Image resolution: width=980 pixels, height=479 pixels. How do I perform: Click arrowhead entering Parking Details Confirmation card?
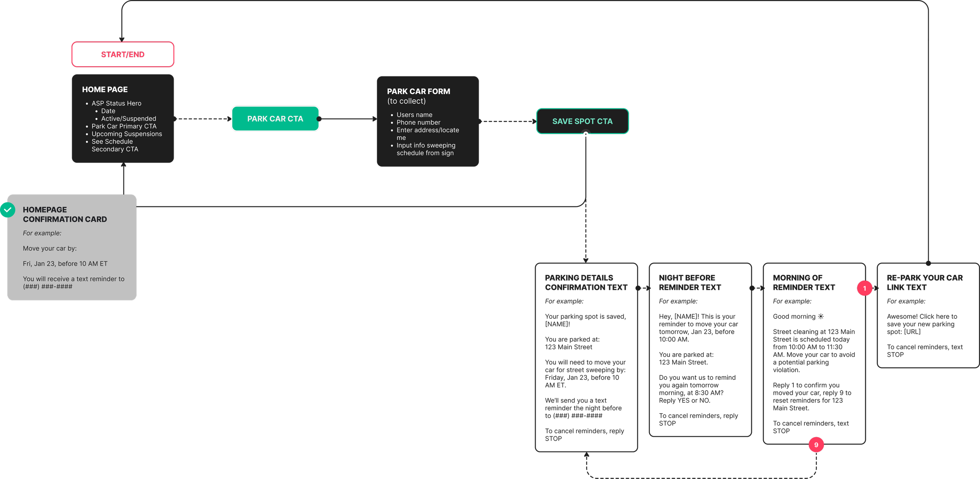[x=586, y=260]
